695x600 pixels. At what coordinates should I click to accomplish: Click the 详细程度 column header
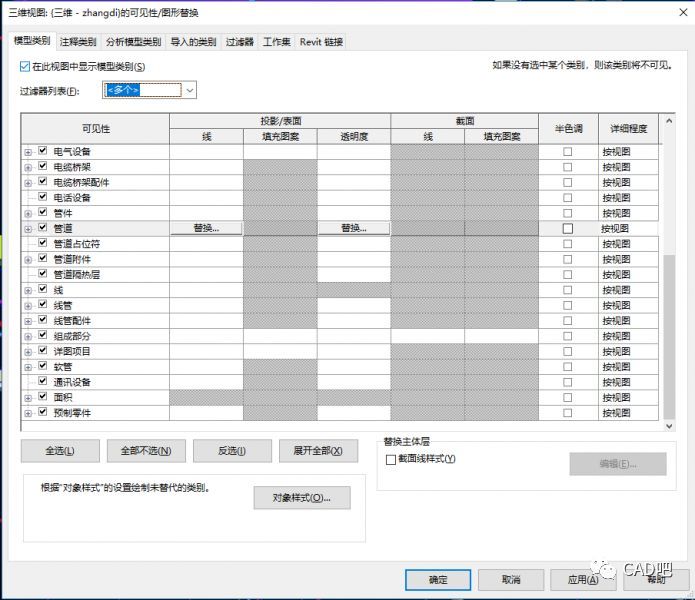coord(629,129)
